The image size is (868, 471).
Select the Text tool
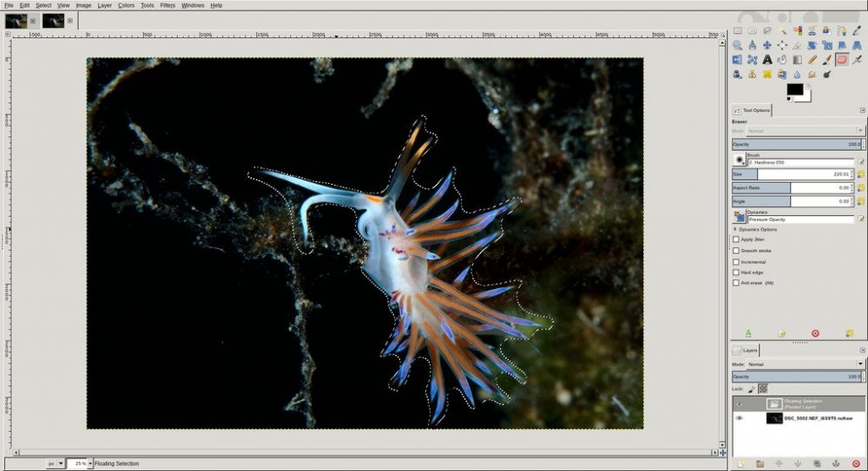[x=767, y=60]
